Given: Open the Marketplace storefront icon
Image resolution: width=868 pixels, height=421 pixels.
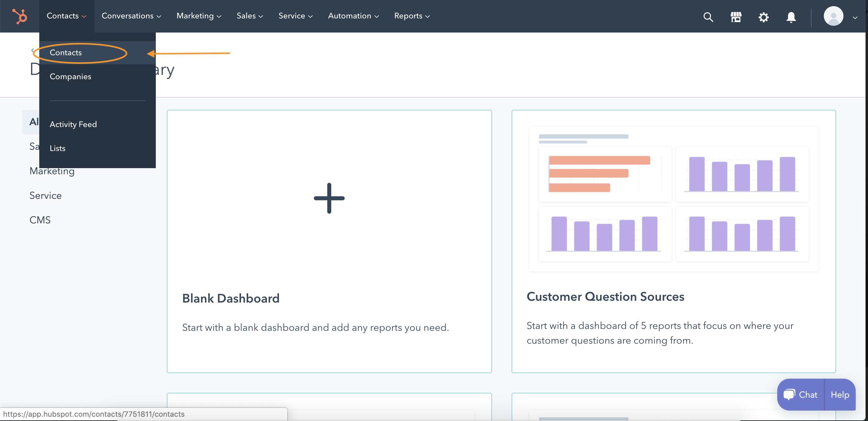Looking at the screenshot, I should [736, 17].
